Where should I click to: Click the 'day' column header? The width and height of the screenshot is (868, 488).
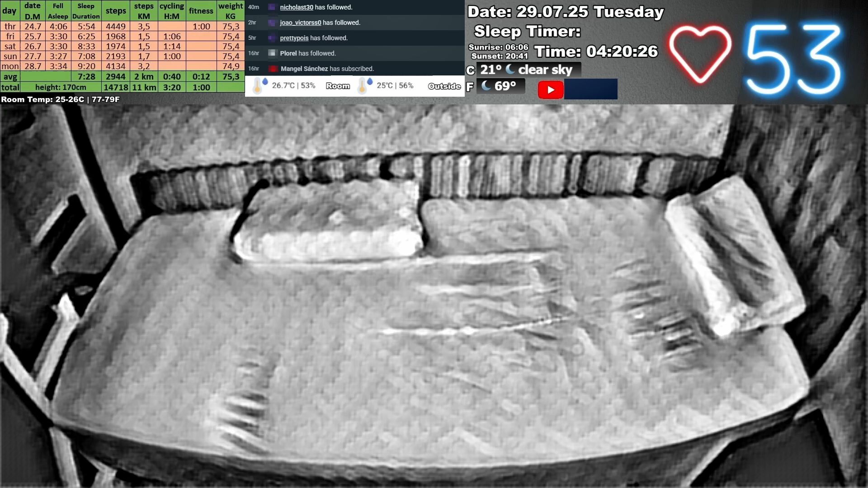coord(9,11)
